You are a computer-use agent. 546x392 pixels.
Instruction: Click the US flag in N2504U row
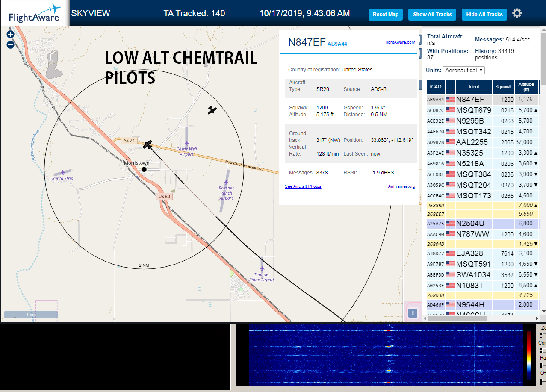click(x=450, y=223)
